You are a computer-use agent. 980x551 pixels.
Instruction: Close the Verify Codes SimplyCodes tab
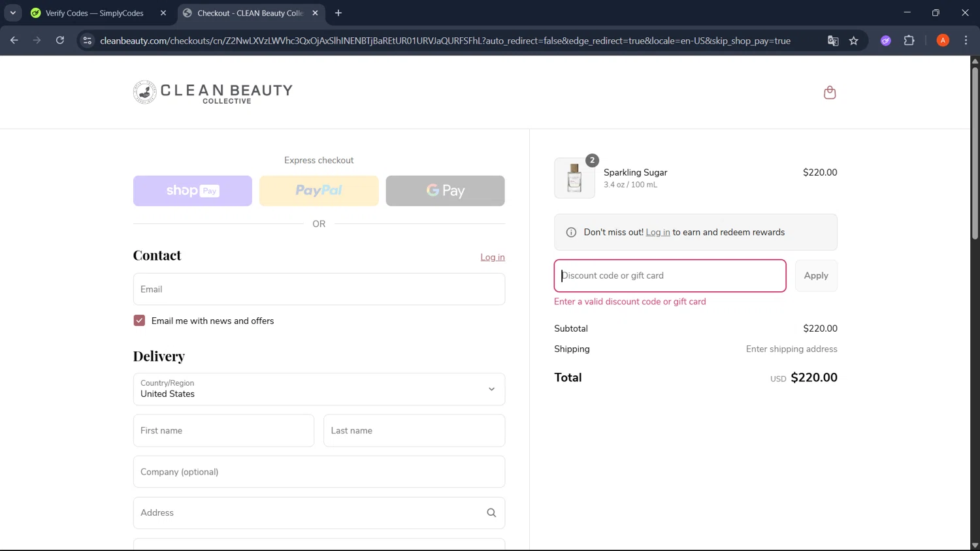163,13
